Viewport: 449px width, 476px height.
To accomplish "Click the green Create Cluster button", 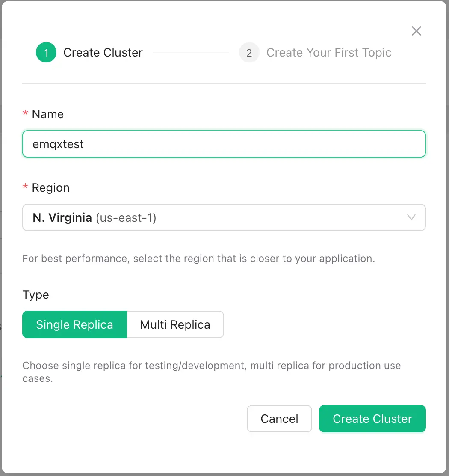I will click(372, 419).
